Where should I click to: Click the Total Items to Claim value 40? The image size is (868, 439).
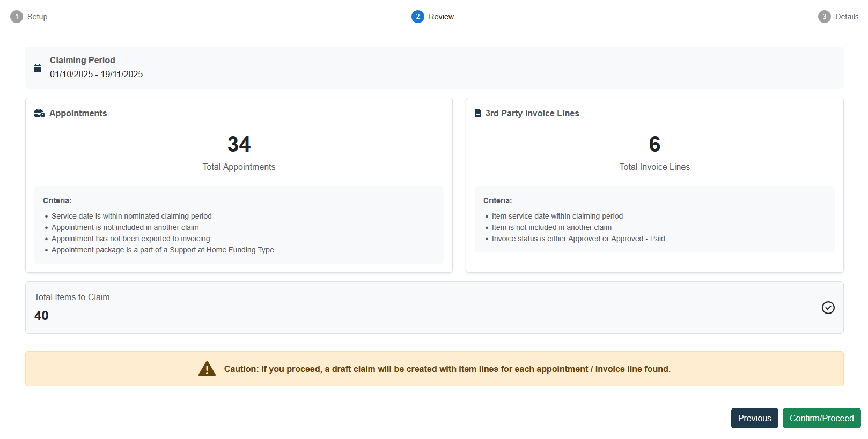click(x=41, y=316)
